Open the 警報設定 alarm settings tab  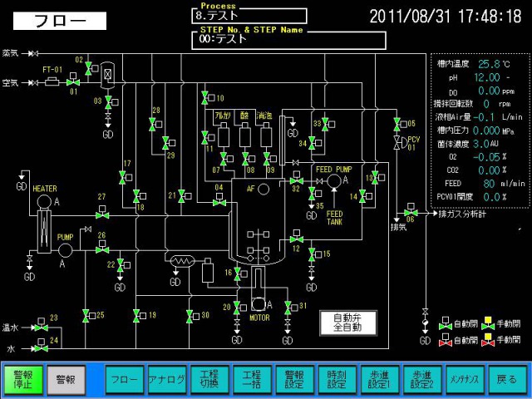click(294, 380)
